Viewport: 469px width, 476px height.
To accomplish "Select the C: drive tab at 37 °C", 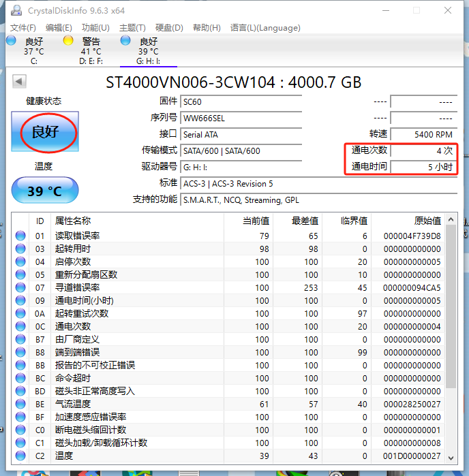I will [33, 50].
